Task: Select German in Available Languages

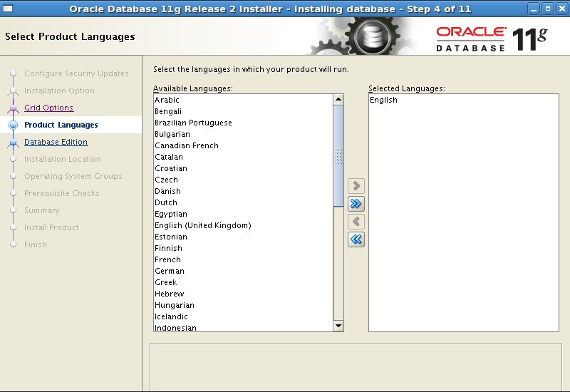Action: 243,271
